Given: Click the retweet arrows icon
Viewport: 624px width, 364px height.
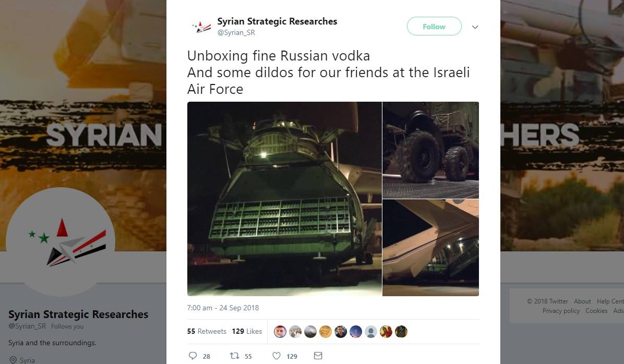Looking at the screenshot, I should (x=234, y=356).
